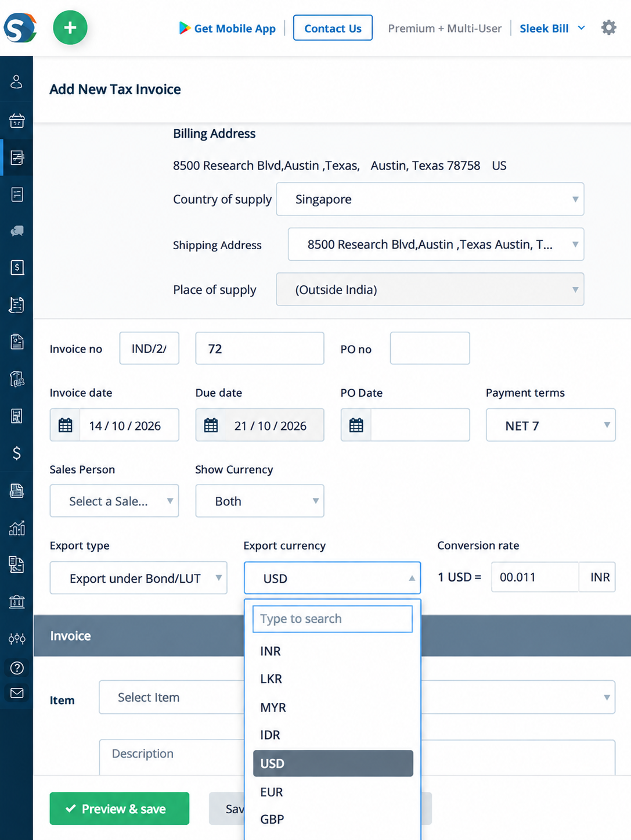Open Payment terms NET 7 dropdown
631x840 pixels.
click(x=551, y=425)
